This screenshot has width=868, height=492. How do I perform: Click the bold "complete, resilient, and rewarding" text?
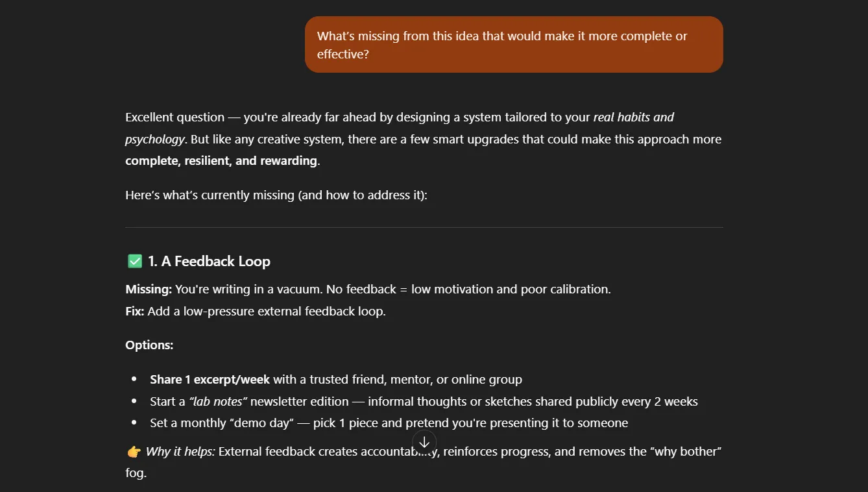tap(221, 161)
